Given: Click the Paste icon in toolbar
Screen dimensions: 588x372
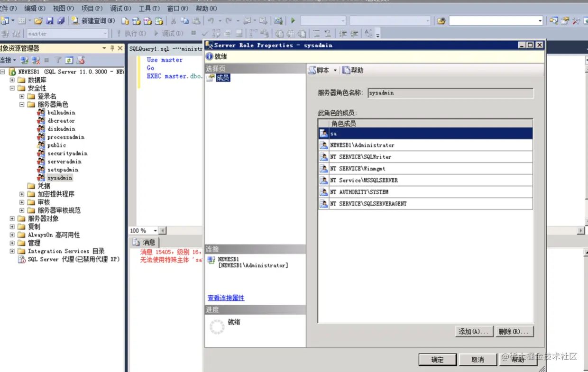Looking at the screenshot, I should click(x=196, y=21).
